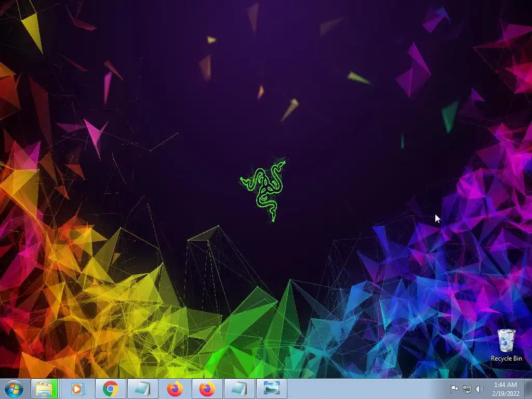This screenshot has height=399, width=532.
Task: Click the Firefox icon left of other Firefox
Action: click(175, 389)
